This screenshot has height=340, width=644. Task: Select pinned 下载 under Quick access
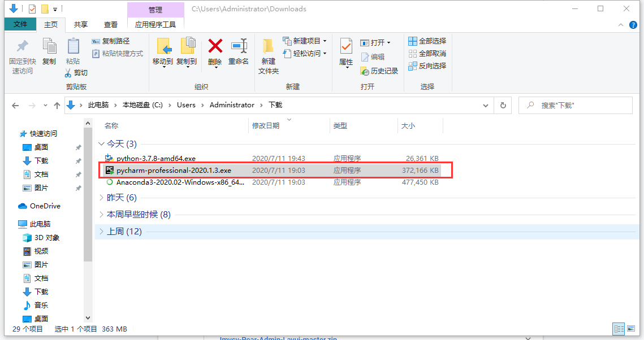click(x=41, y=161)
